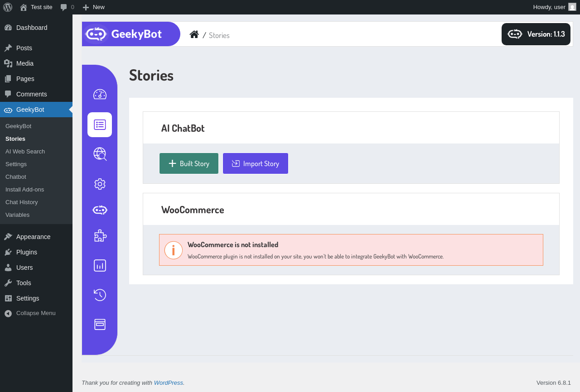Screen dimensions: 580x392
Task: Open Chatbot submenu entry
Action: 36,177
